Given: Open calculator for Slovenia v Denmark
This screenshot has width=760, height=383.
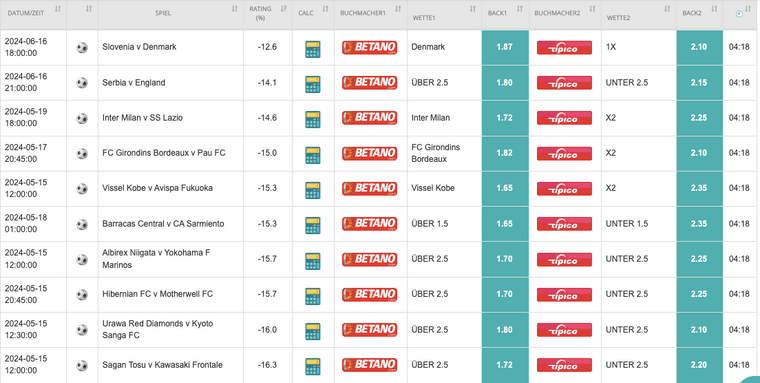Looking at the screenshot, I should point(313,49).
